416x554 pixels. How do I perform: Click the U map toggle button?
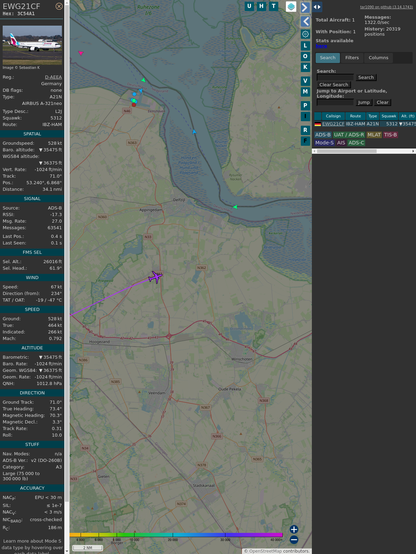tap(249, 6)
